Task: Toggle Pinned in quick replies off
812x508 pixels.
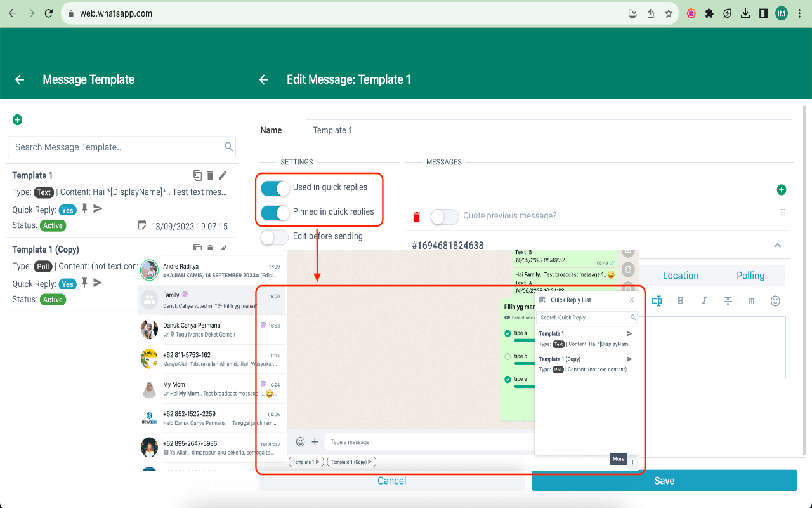Action: pos(275,212)
